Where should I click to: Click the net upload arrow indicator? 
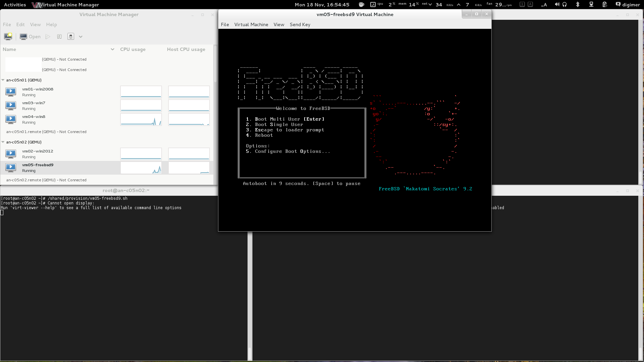459,5
